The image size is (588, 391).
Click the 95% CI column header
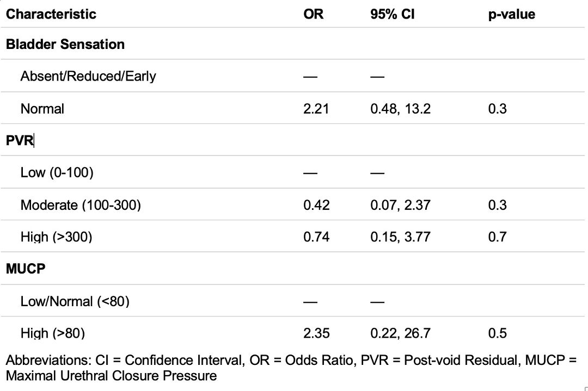[392, 14]
